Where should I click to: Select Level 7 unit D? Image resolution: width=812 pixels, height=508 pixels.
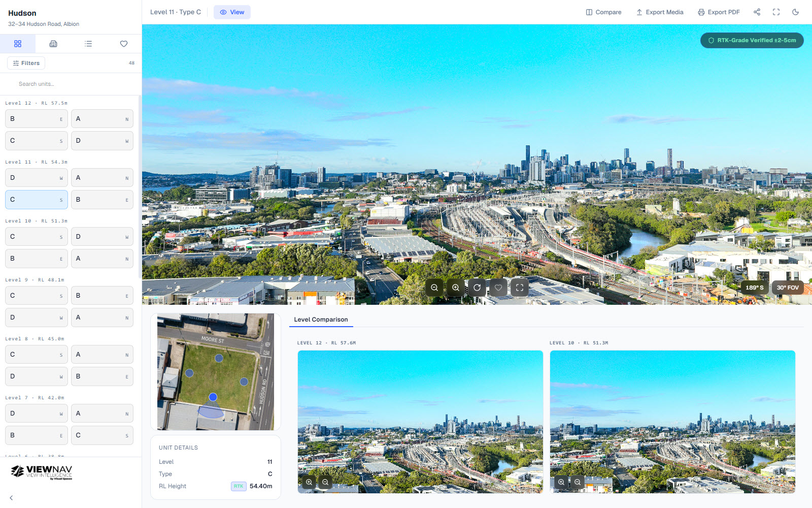[x=37, y=414]
